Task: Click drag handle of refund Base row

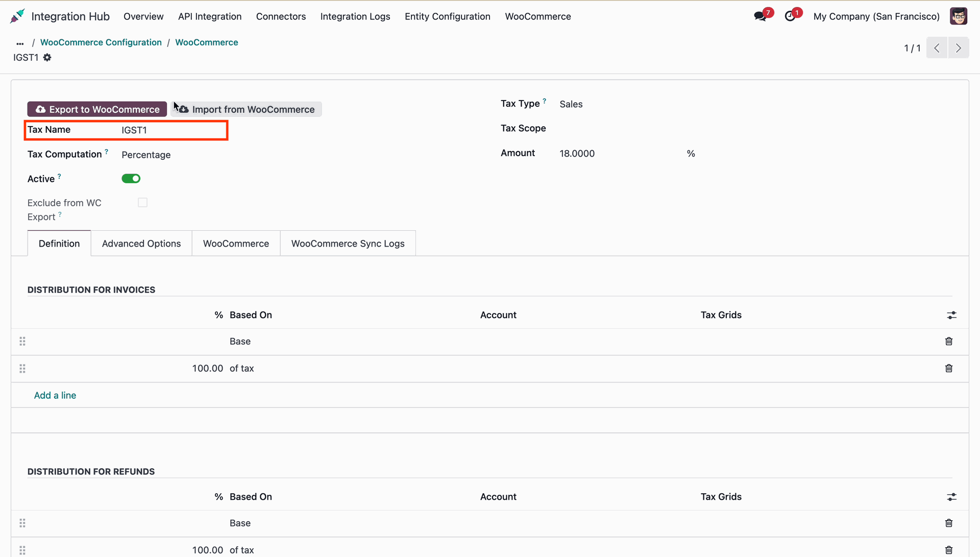Action: 22,523
